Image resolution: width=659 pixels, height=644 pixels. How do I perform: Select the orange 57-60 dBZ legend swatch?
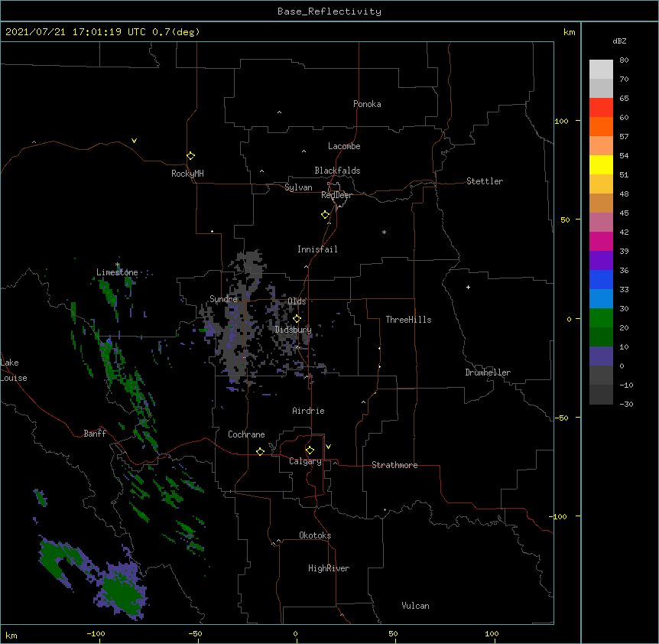[x=601, y=126]
